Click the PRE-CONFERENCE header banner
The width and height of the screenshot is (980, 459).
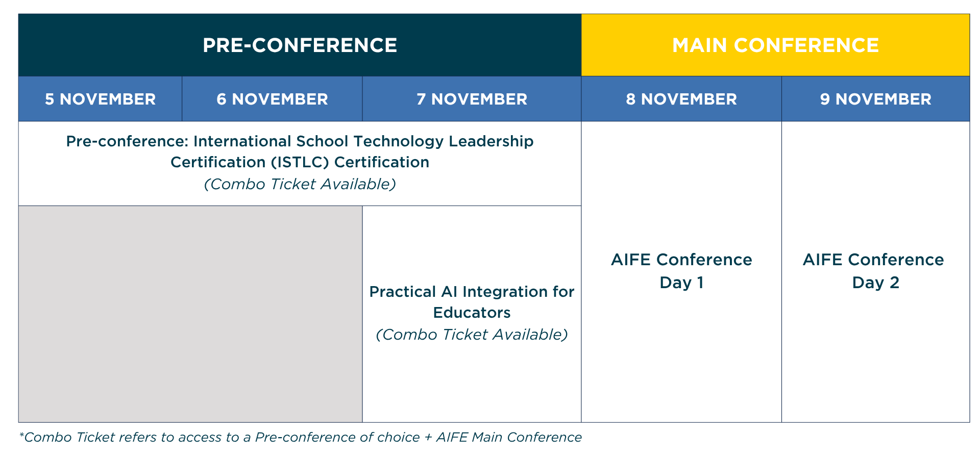pyautogui.click(x=300, y=45)
